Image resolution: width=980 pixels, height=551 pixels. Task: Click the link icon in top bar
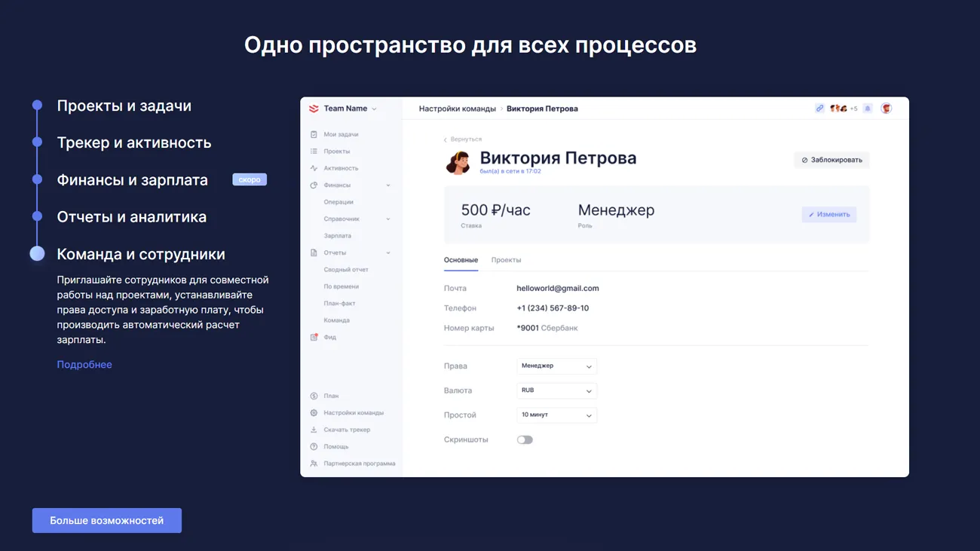pos(819,109)
